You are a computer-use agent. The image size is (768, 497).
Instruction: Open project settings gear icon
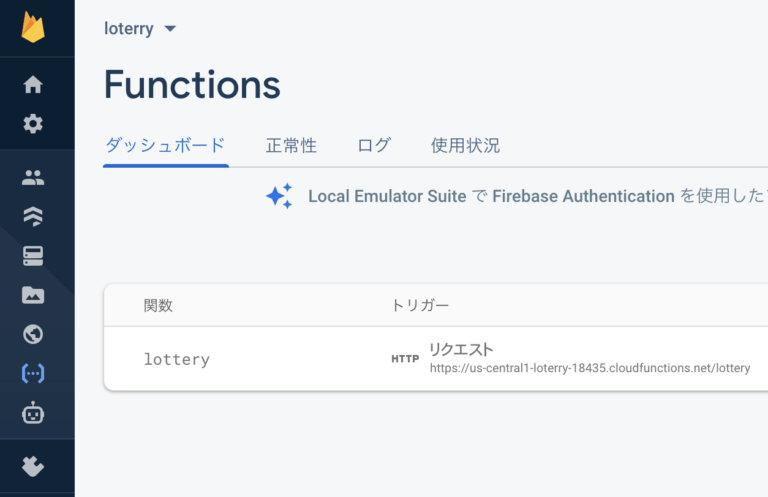coord(33,124)
